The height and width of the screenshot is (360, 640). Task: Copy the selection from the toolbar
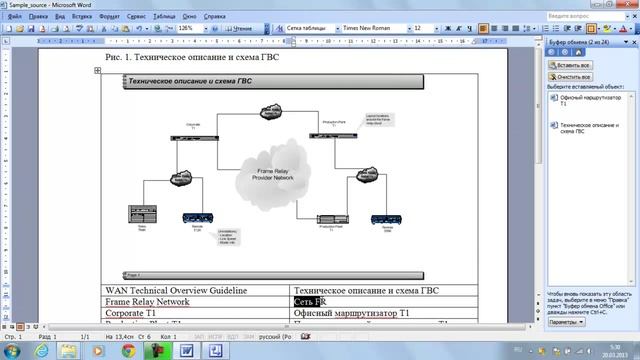[x=115, y=29]
